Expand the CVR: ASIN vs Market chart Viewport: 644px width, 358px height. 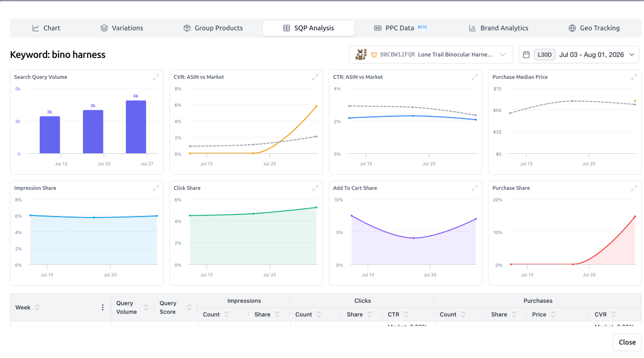pyautogui.click(x=316, y=77)
